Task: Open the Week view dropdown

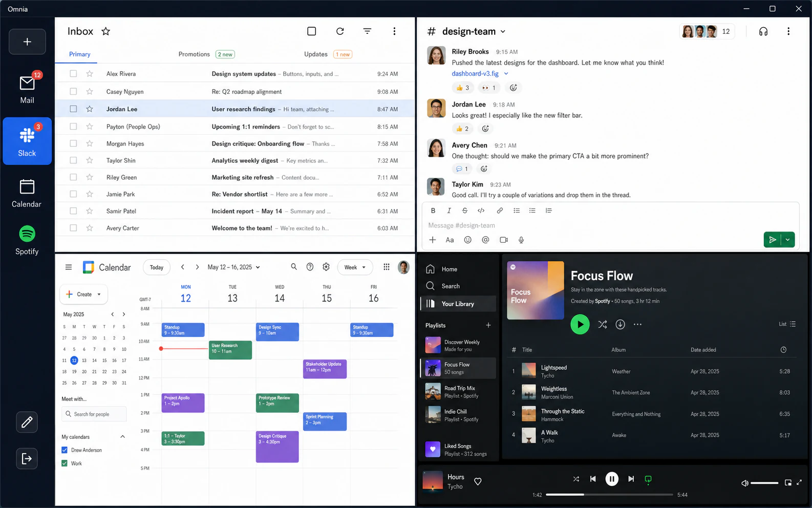Action: point(355,267)
